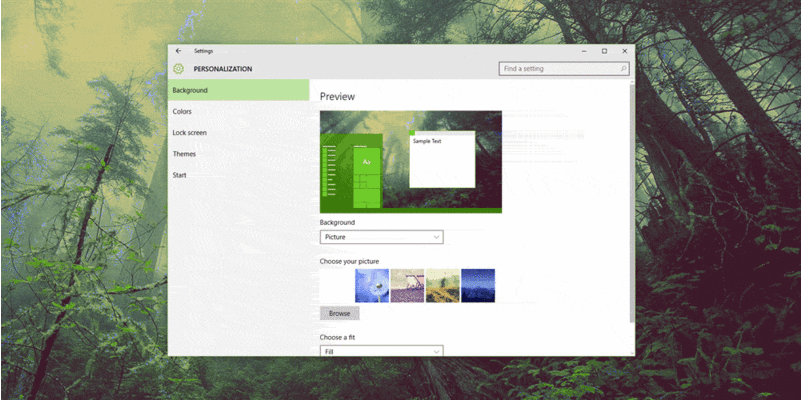
Task: Click the vertical scrollbar of the settings pane
Action: [632, 203]
